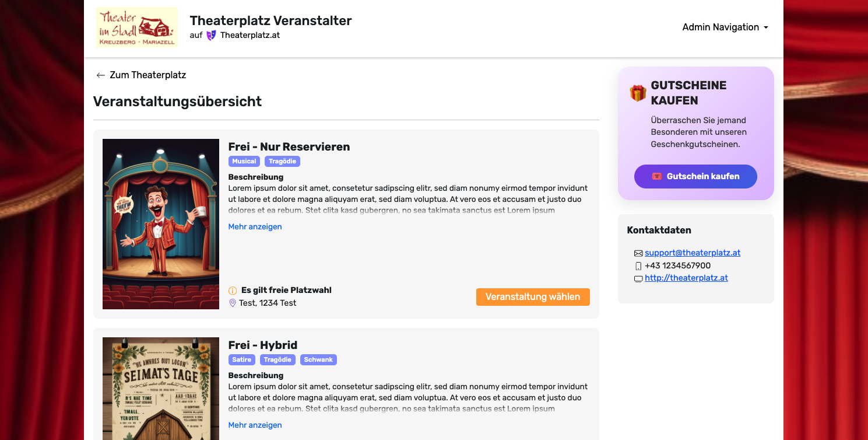868x440 pixels.
Task: Click the Theater im Stadl logo
Action: pos(137,27)
